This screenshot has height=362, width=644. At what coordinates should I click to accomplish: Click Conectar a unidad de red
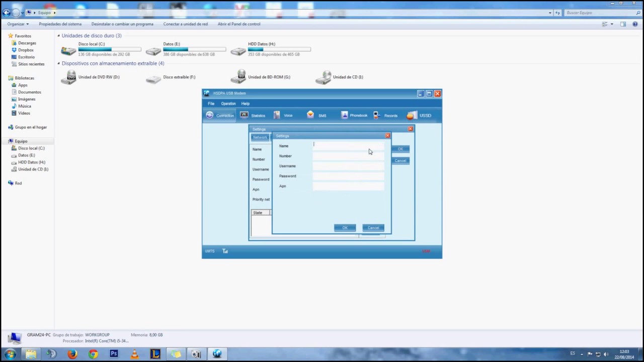[x=185, y=24]
